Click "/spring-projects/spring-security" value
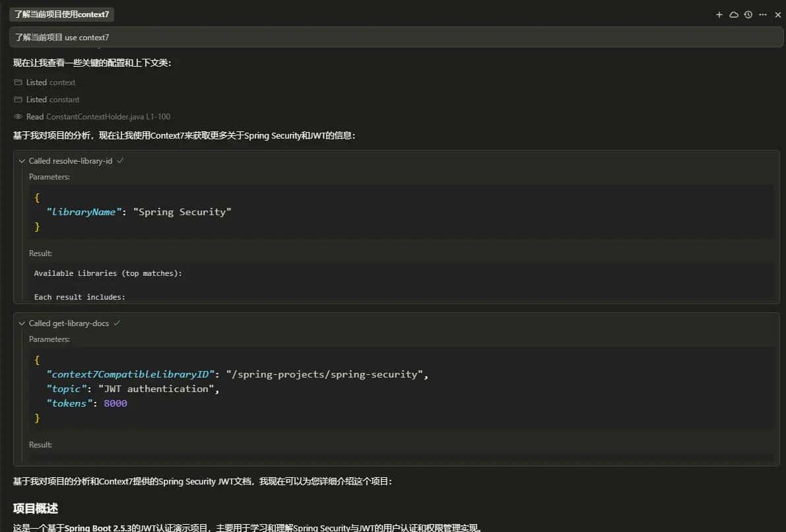 coord(324,374)
